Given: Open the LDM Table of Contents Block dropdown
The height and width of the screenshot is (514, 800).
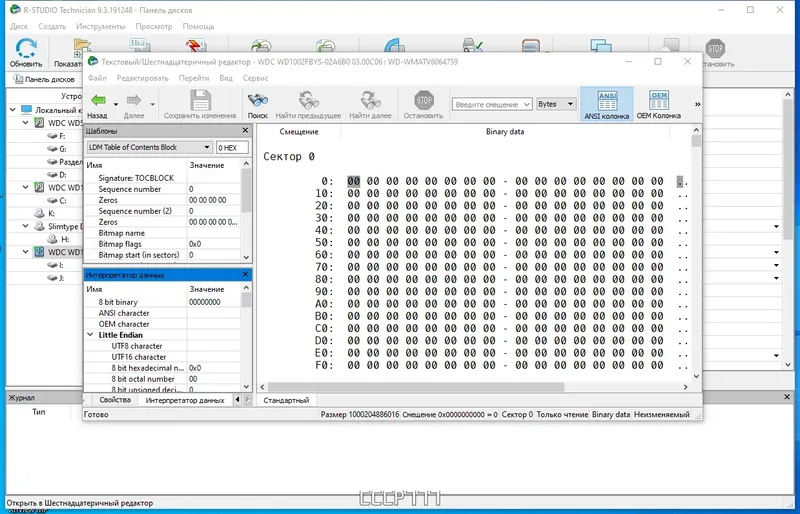Looking at the screenshot, I should click(207, 148).
